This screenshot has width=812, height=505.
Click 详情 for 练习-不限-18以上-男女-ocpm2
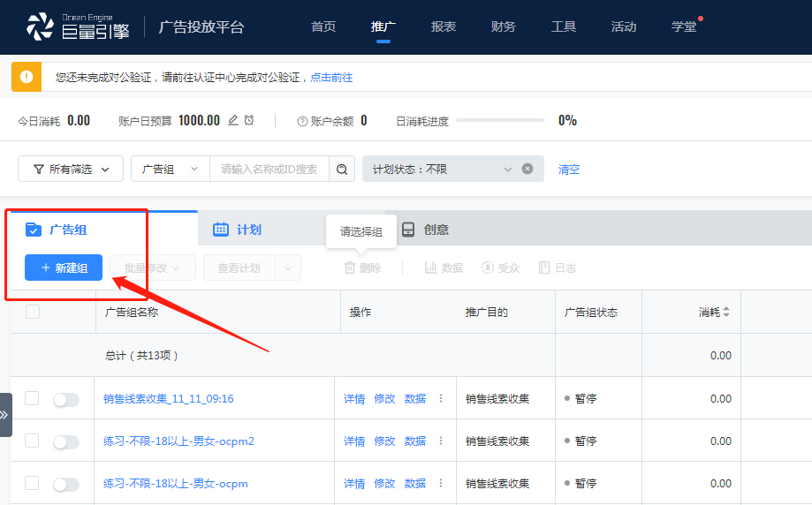click(354, 441)
